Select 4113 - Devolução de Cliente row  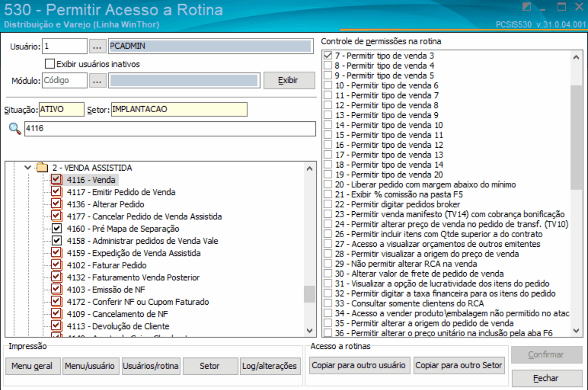[x=118, y=326]
